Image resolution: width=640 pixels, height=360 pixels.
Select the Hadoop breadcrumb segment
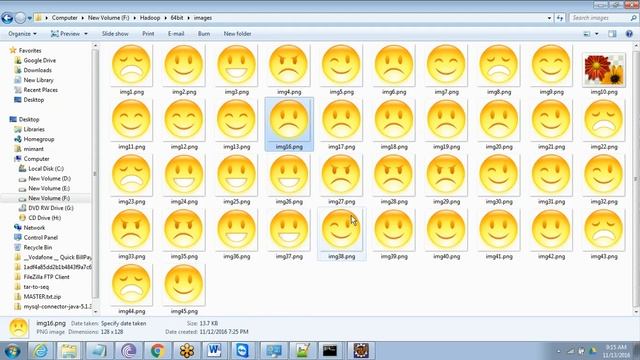(150, 18)
